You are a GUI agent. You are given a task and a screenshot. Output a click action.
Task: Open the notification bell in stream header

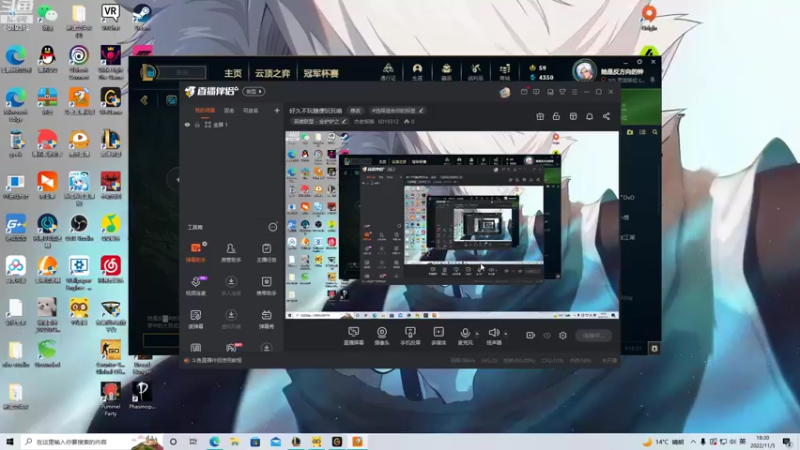[589, 116]
